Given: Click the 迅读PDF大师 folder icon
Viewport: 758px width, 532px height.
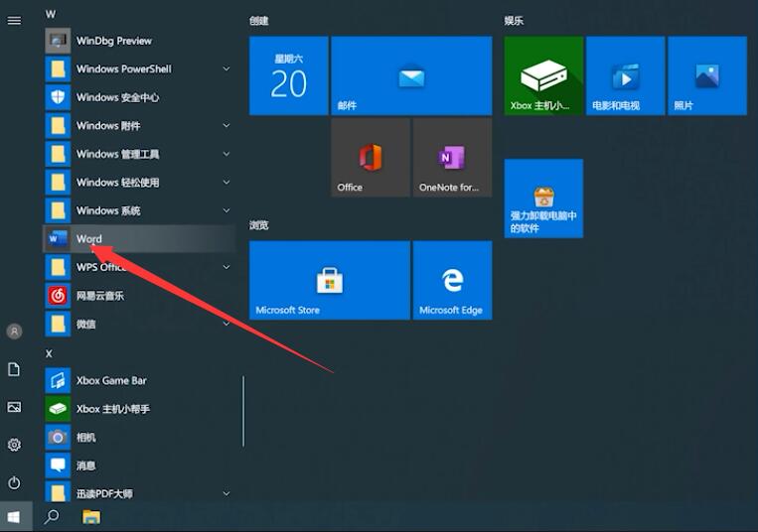Looking at the screenshot, I should [58, 492].
